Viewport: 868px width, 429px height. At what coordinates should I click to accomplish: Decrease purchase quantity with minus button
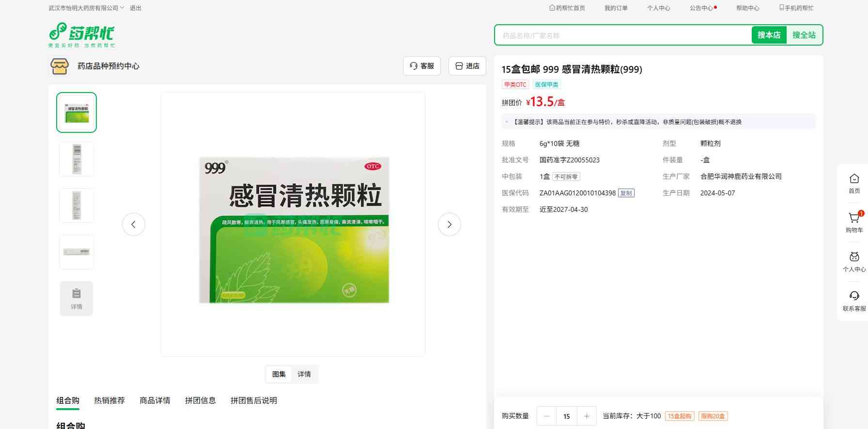(547, 416)
